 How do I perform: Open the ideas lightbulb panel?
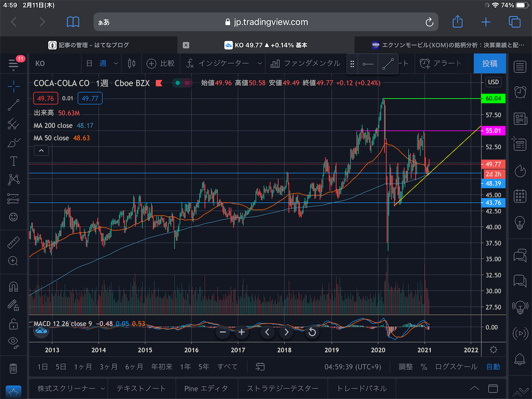coord(520,223)
